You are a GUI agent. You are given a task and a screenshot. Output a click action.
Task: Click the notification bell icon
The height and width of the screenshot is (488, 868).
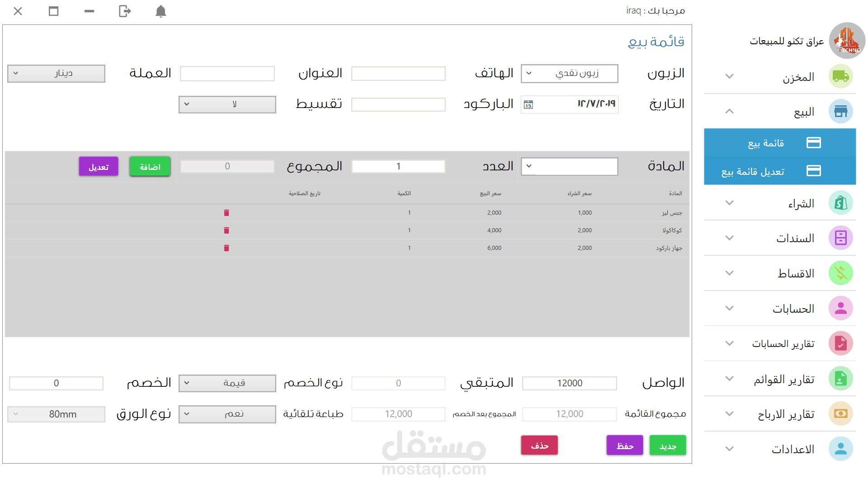(160, 11)
